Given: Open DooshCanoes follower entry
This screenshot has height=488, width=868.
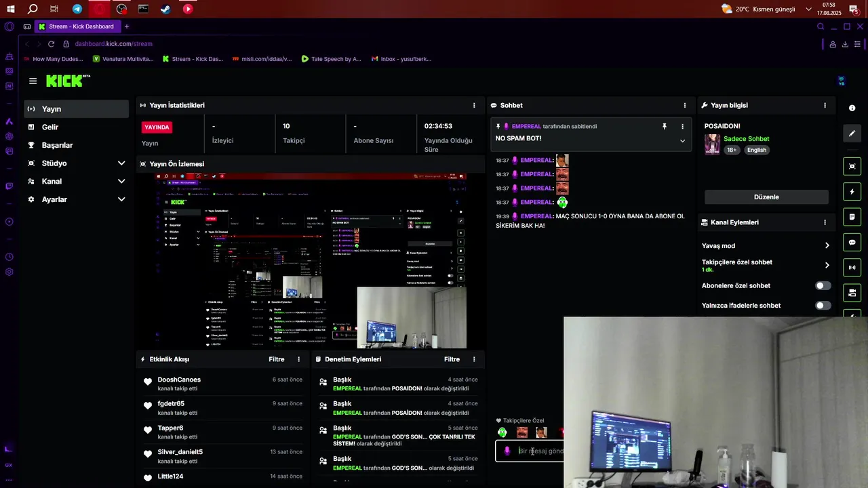Looking at the screenshot, I should tap(222, 384).
